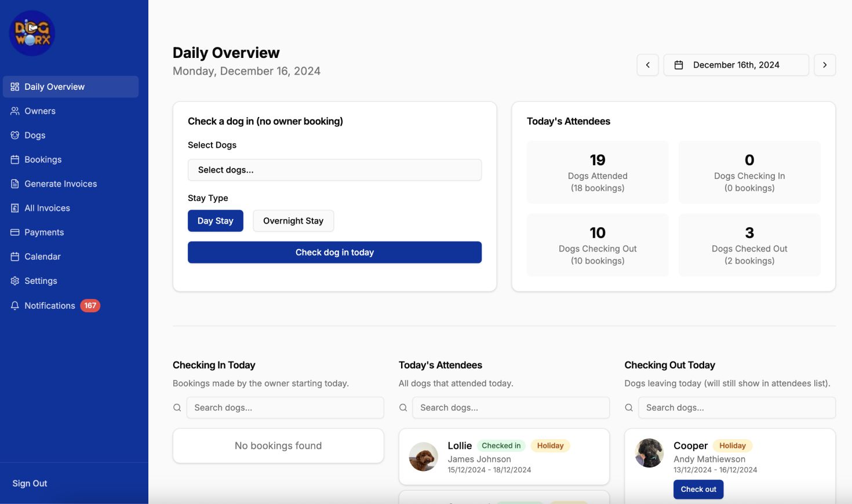Click the Generate Invoices document icon
Screen dimensions: 852x504
point(14,184)
